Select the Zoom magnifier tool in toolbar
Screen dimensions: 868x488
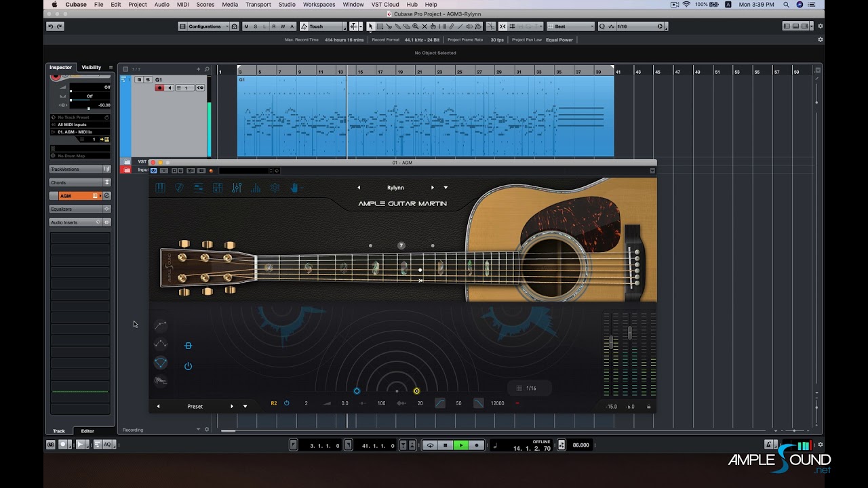pos(416,26)
